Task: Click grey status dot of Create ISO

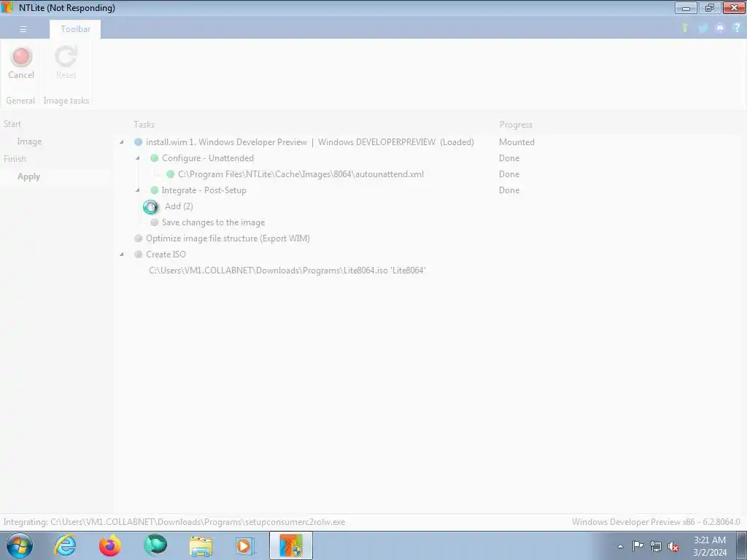Action: [x=138, y=254]
